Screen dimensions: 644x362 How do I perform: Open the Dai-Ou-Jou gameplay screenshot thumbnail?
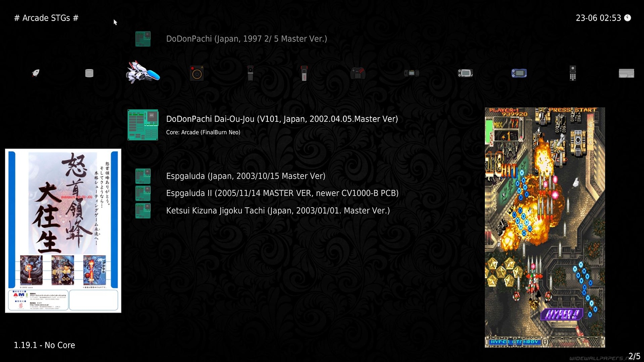[x=545, y=228]
